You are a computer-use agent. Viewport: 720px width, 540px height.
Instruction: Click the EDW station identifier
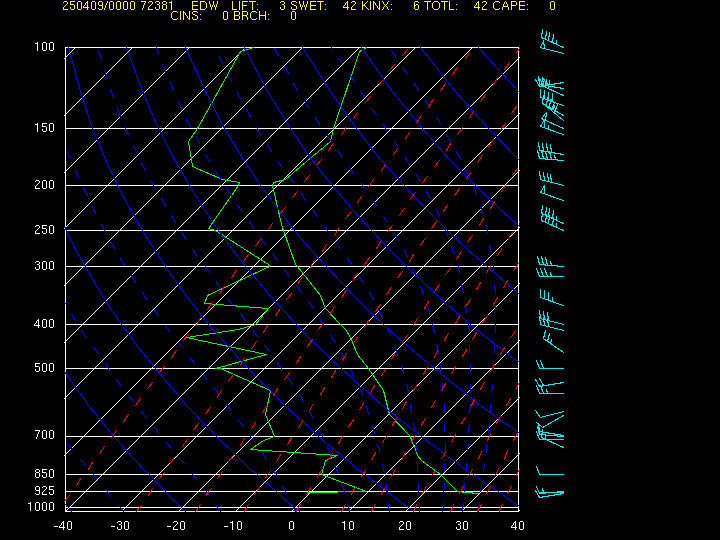205,6
